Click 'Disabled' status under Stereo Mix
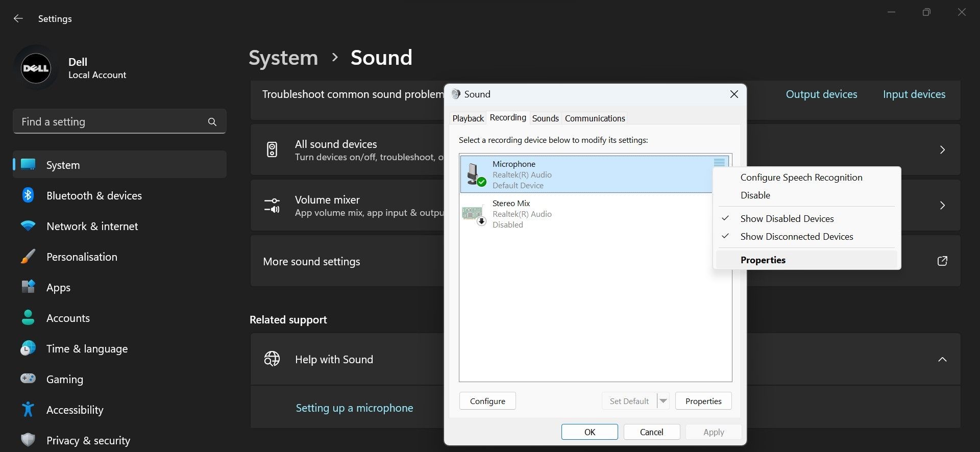The width and height of the screenshot is (980, 452). (x=507, y=224)
